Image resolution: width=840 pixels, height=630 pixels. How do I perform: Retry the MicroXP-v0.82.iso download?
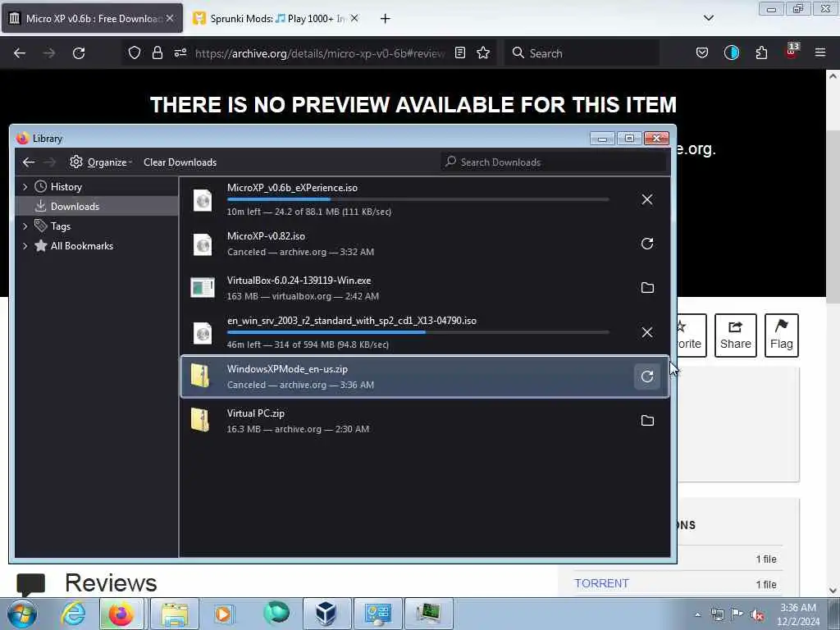[x=647, y=244]
